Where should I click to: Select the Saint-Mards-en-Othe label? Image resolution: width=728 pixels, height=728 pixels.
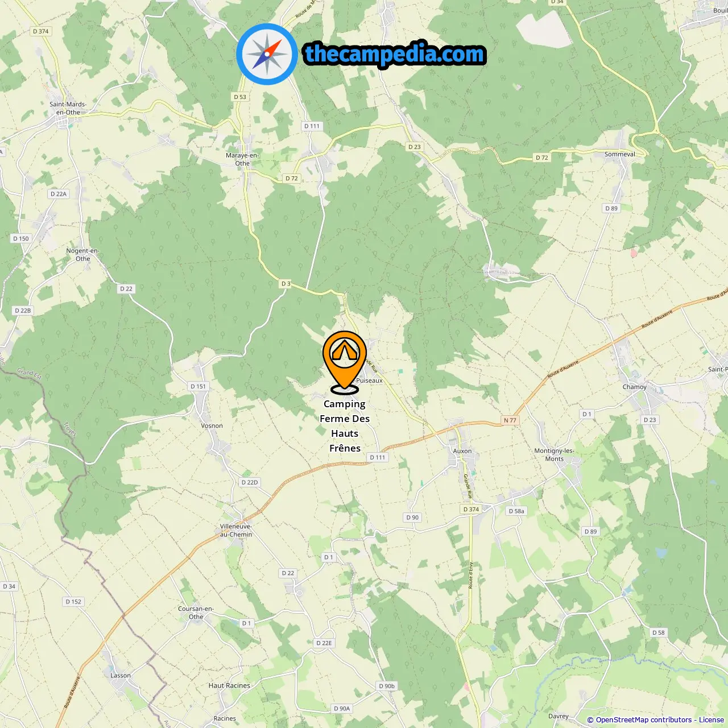(68, 108)
